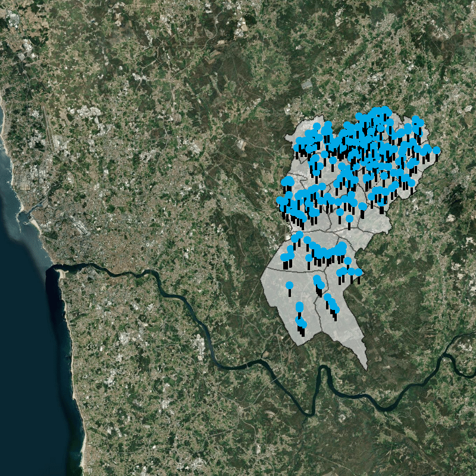Select the southernmost blue marker in gray region

pyautogui.click(x=303, y=324)
